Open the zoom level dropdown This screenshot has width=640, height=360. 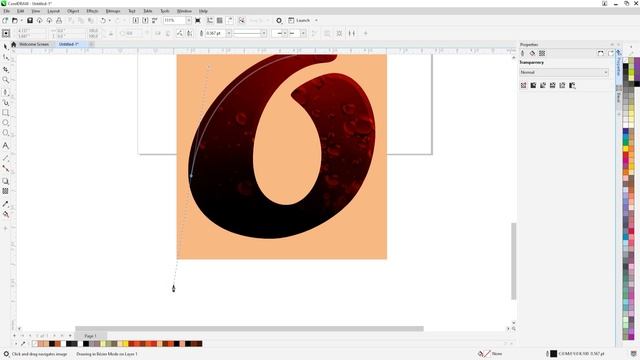click(189, 20)
